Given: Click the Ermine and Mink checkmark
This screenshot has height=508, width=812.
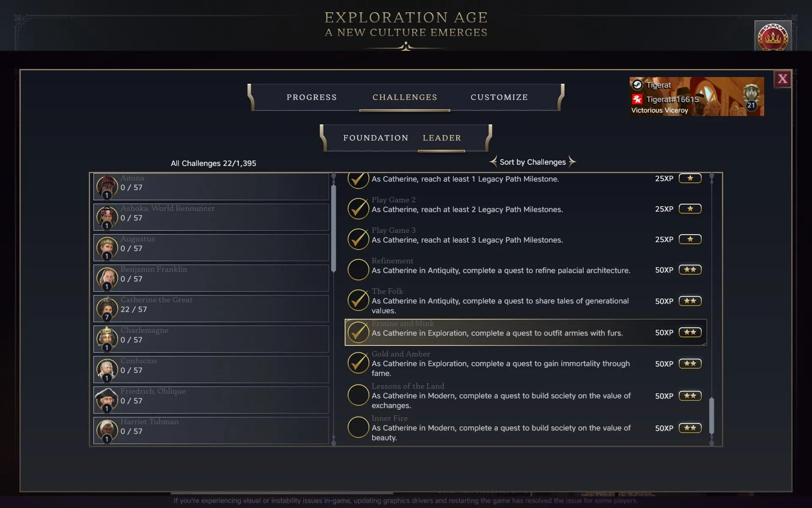Looking at the screenshot, I should coord(358,332).
